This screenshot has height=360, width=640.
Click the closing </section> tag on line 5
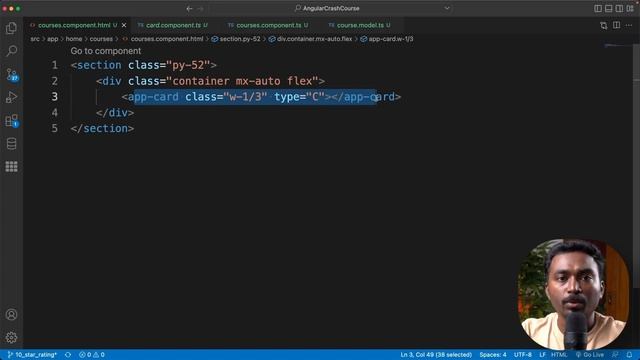pos(102,129)
